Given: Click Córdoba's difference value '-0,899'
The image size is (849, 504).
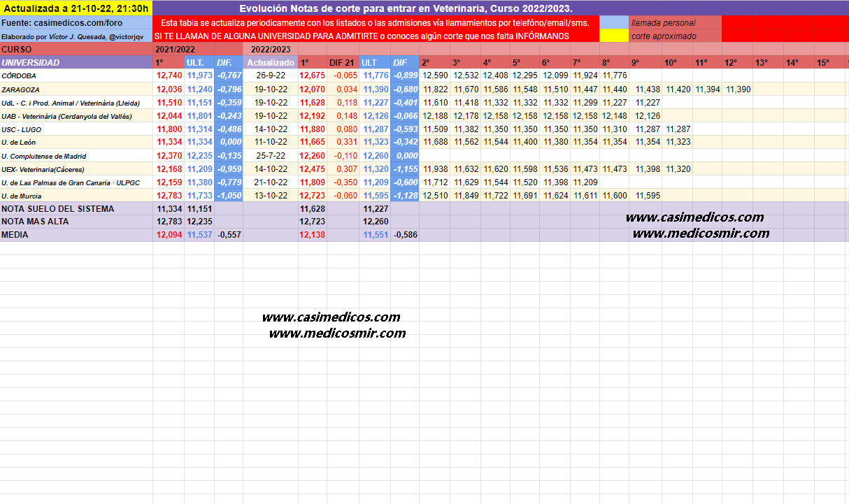Looking at the screenshot, I should (x=405, y=76).
